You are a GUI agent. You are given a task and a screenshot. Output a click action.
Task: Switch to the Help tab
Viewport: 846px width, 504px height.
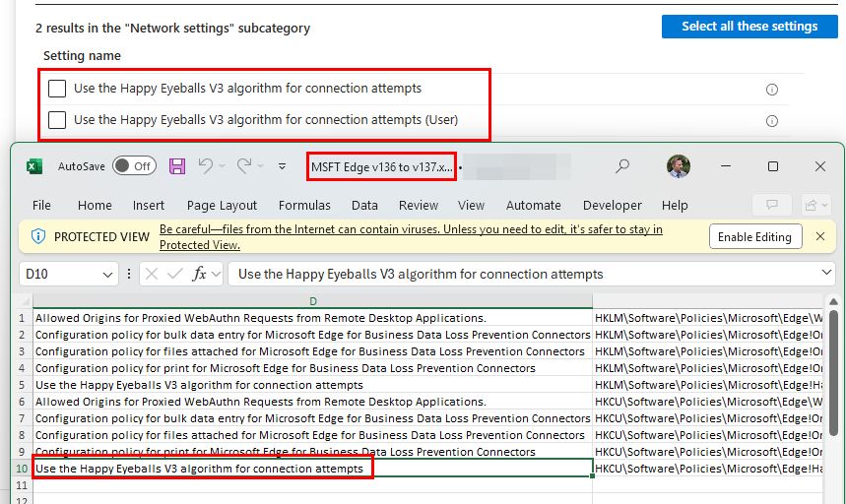[x=675, y=206]
